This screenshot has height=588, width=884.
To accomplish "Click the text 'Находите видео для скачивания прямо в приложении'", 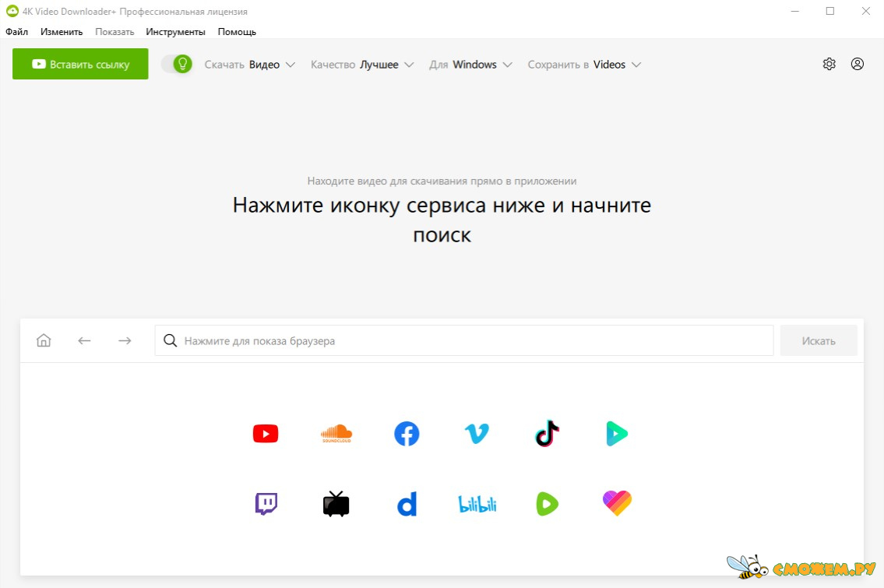I will click(442, 181).
